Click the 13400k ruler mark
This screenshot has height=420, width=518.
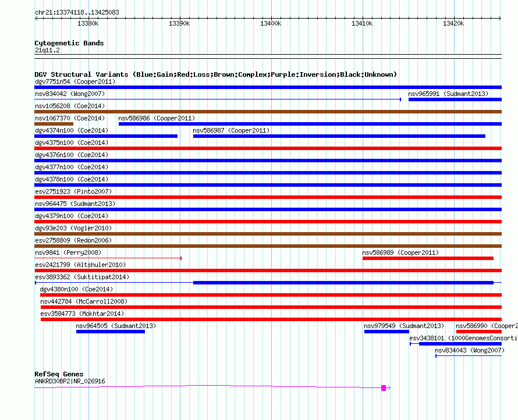pos(271,23)
